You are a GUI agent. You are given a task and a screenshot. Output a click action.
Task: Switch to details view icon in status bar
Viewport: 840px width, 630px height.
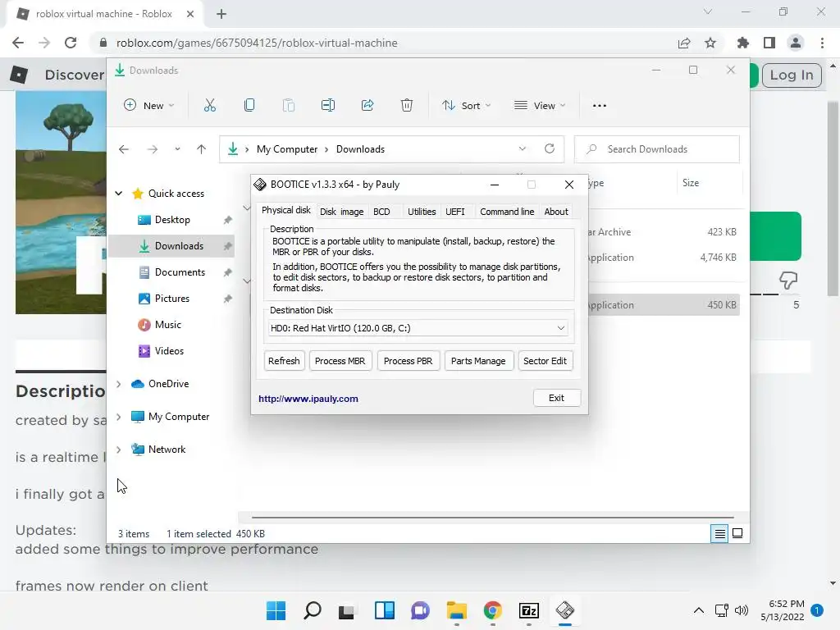(x=719, y=533)
